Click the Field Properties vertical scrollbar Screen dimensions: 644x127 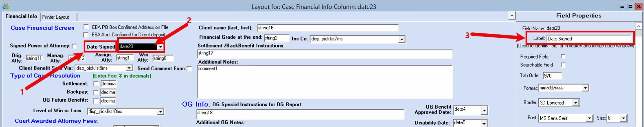click(x=638, y=75)
